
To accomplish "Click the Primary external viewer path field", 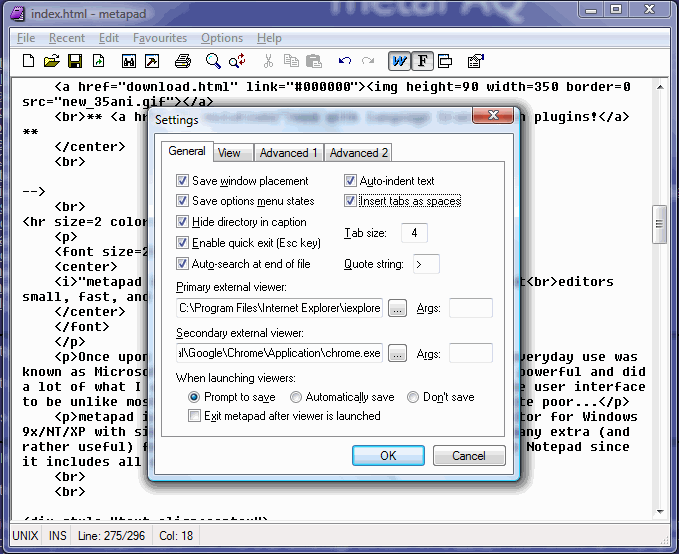I will [x=279, y=308].
